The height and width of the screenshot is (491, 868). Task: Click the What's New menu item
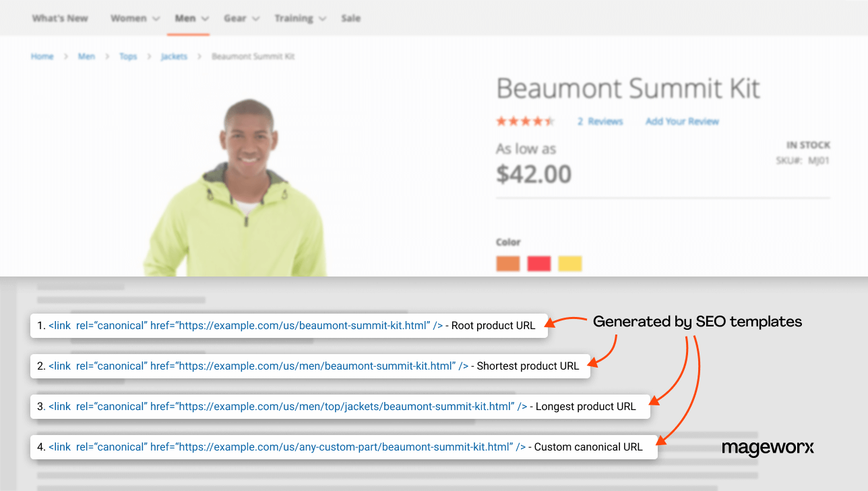(59, 18)
